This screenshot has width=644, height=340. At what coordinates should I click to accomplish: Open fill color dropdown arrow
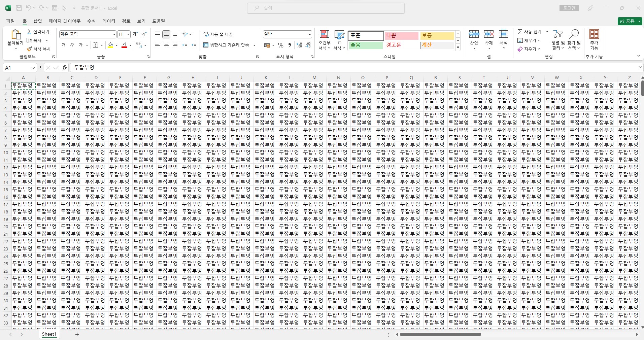coord(117,45)
